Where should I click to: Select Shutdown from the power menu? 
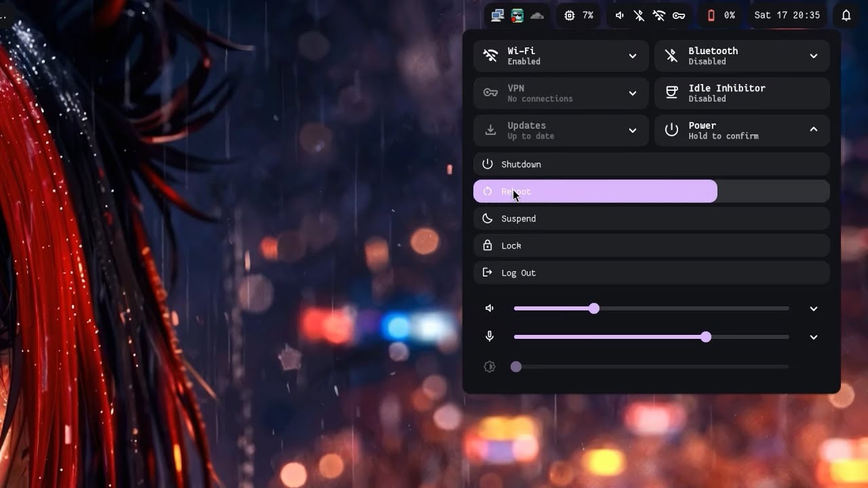click(x=652, y=164)
